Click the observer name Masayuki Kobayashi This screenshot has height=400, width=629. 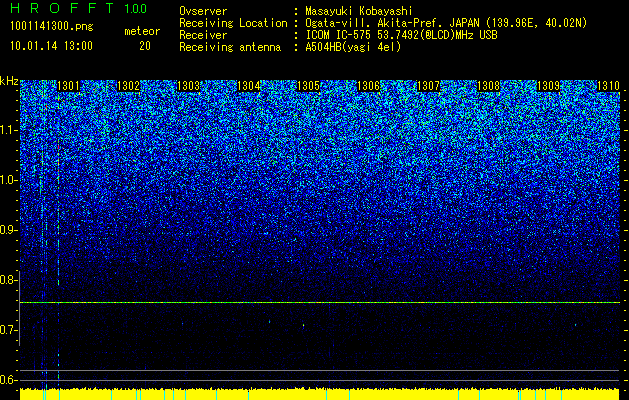pyautogui.click(x=359, y=12)
